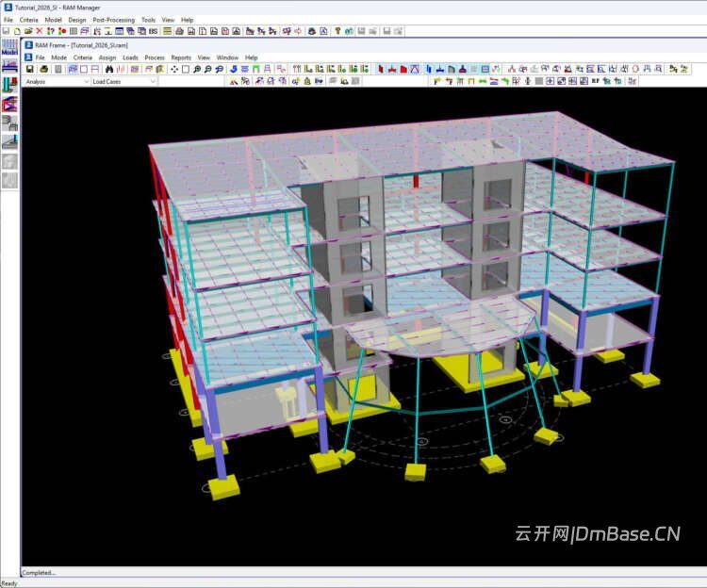Open the Assign menu
707x588 pixels.
(x=107, y=57)
